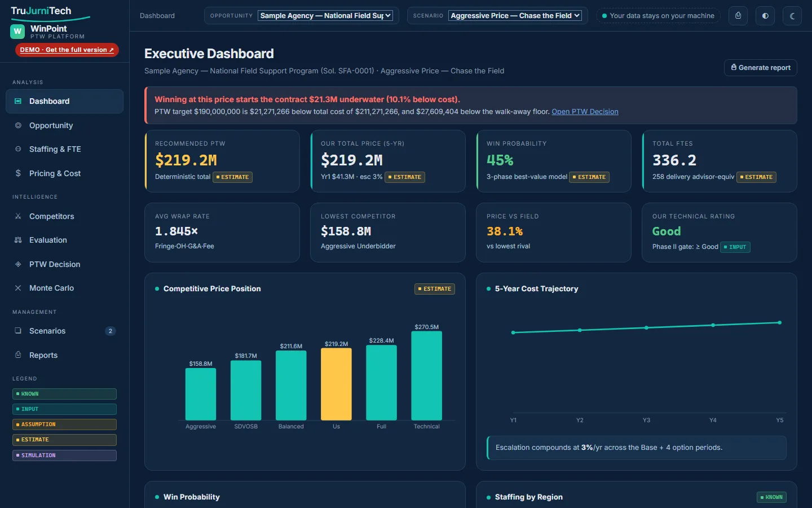Click the PTW Decision diamond icon
Image resolution: width=812 pixels, height=508 pixels.
[18, 264]
